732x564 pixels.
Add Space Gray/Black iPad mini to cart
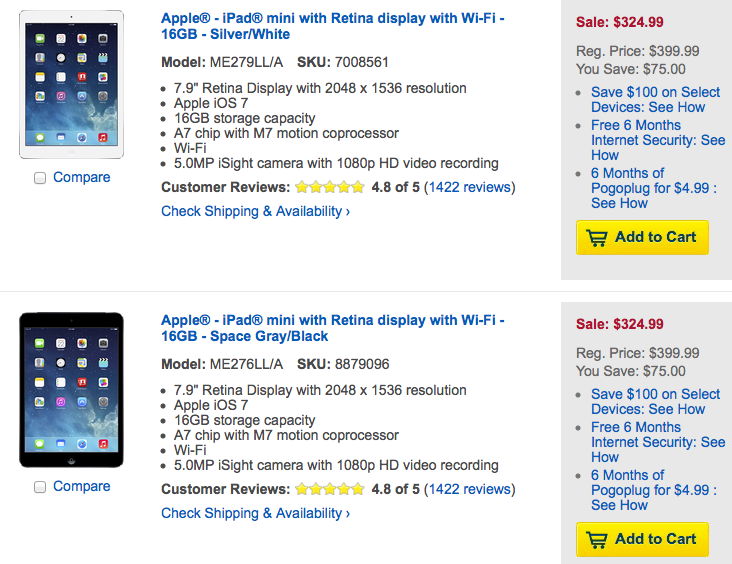[x=642, y=539]
